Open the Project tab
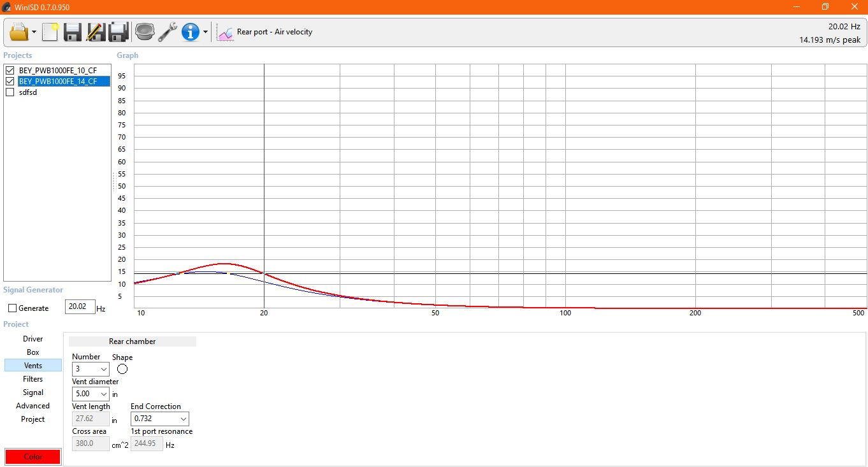 33,419
